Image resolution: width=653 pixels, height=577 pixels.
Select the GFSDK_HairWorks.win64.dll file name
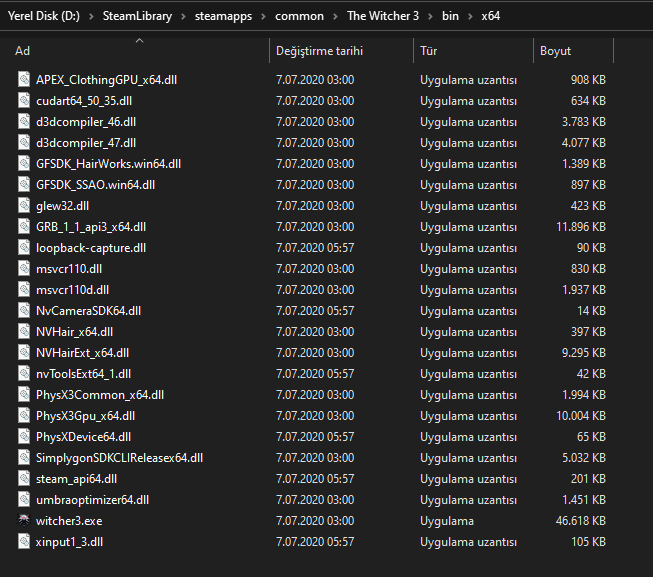tap(108, 164)
